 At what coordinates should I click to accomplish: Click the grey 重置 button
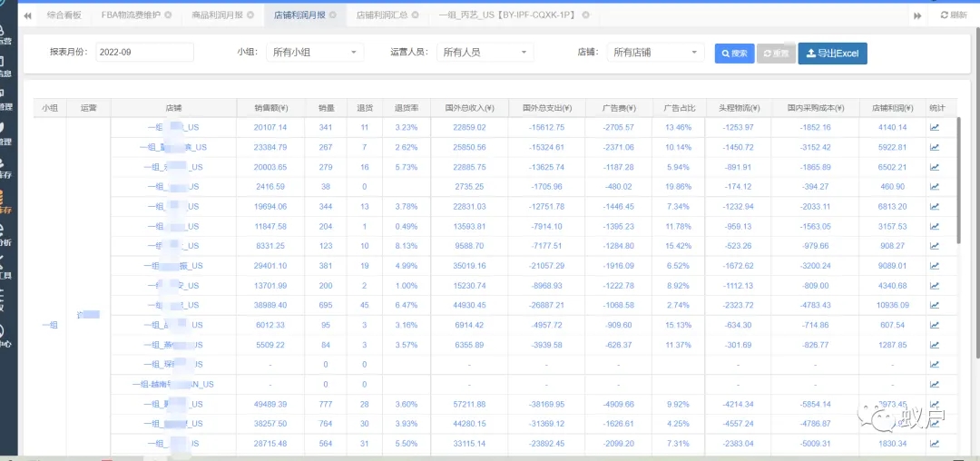pos(775,54)
